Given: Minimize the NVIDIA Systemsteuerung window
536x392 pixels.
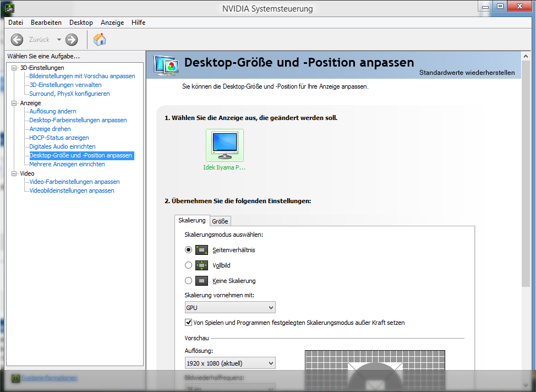Looking at the screenshot, I should coord(485,7).
